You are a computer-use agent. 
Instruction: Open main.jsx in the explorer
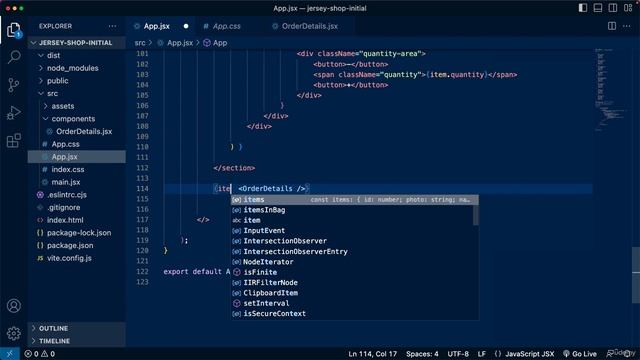pyautogui.click(x=77, y=182)
